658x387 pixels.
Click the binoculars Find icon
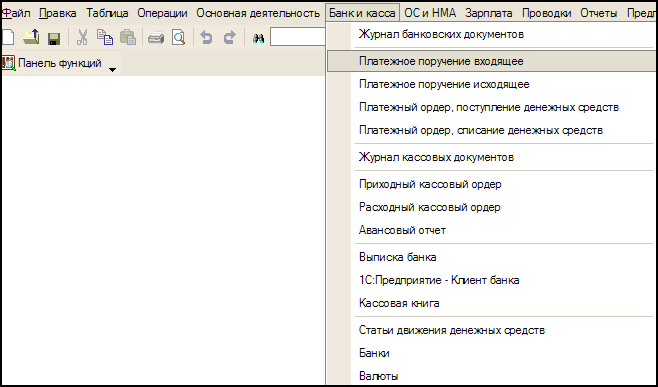click(258, 39)
